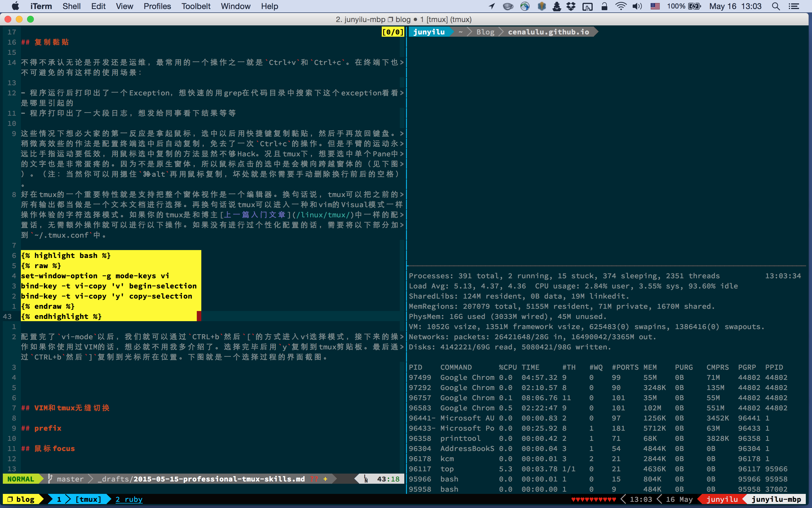Click the cenalulu.github.io prompt segment
This screenshot has width=812, height=508.
click(548, 32)
